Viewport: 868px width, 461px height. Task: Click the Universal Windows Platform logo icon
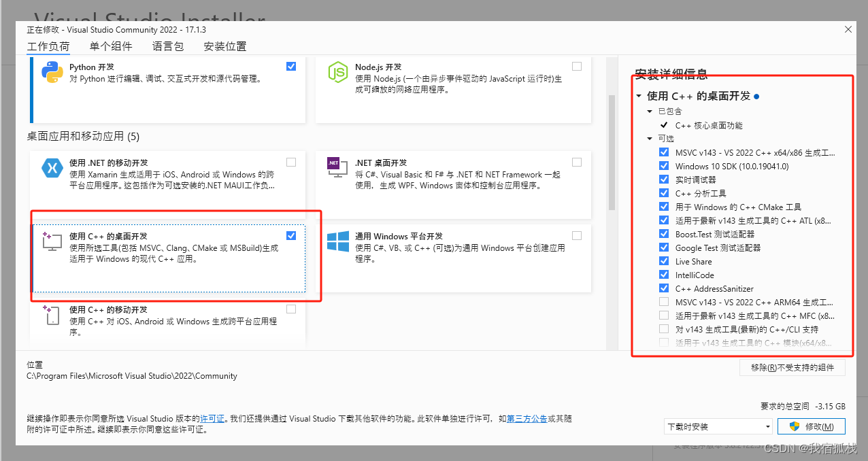[338, 241]
